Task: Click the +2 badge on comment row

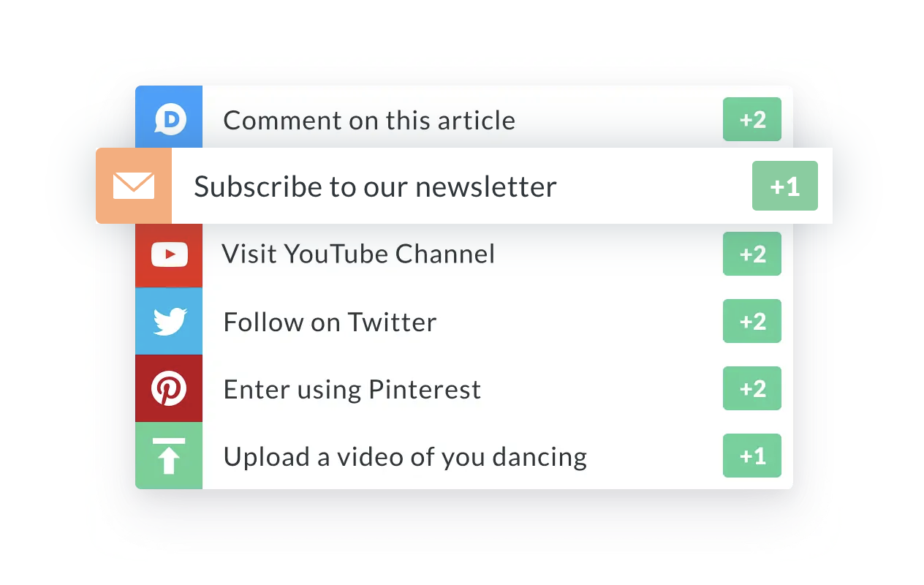Action: click(752, 119)
